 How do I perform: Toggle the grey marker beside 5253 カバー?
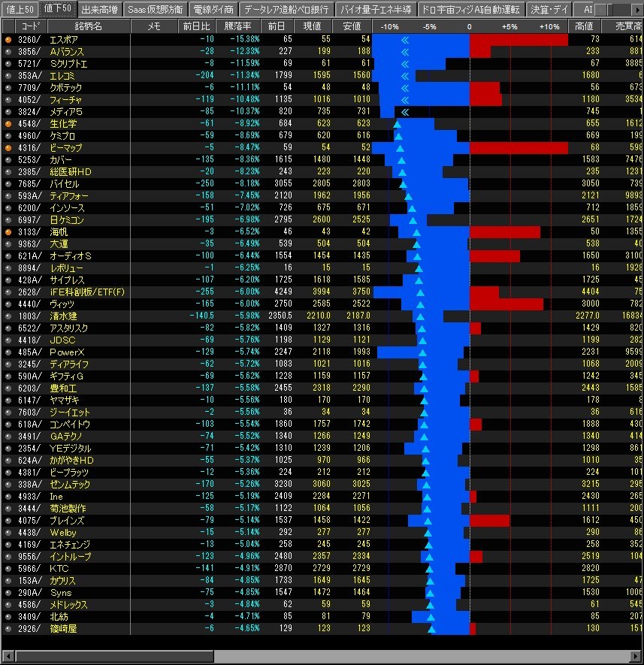coord(8,160)
